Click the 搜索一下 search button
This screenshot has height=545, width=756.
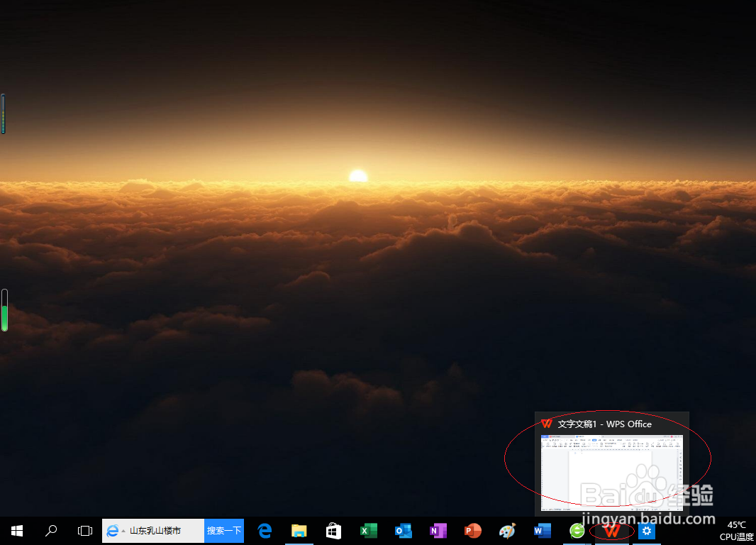coord(224,531)
